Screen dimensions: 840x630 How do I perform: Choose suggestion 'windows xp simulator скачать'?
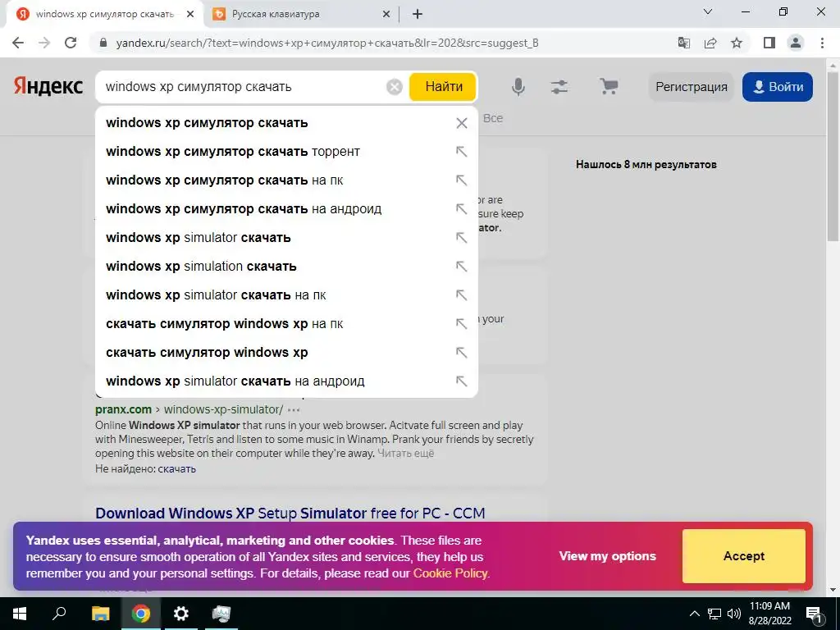coord(286,237)
